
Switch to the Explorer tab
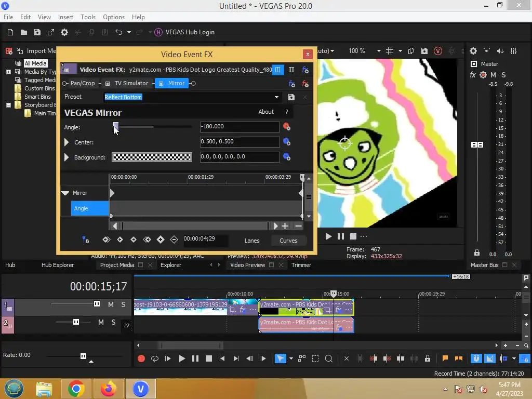170,265
